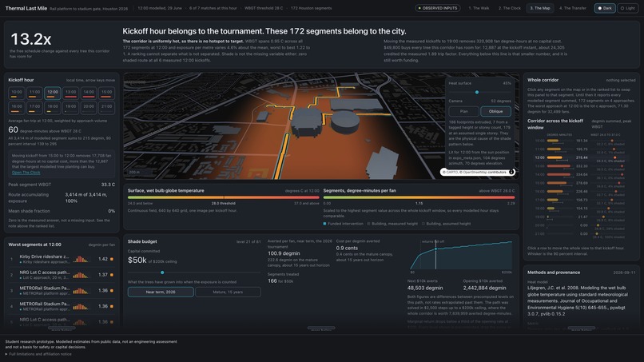Adjust the Shade budget capital slider
This screenshot has height=362, width=644.
tap(194, 272)
